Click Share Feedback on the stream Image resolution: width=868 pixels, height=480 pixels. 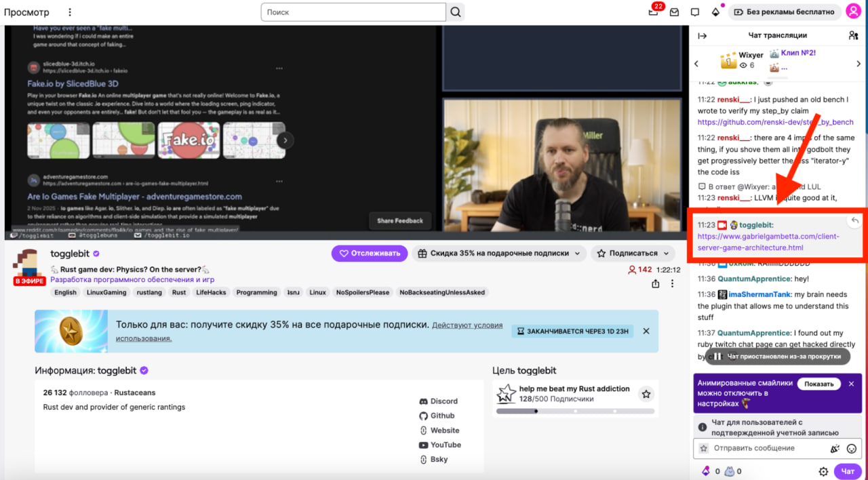click(400, 221)
